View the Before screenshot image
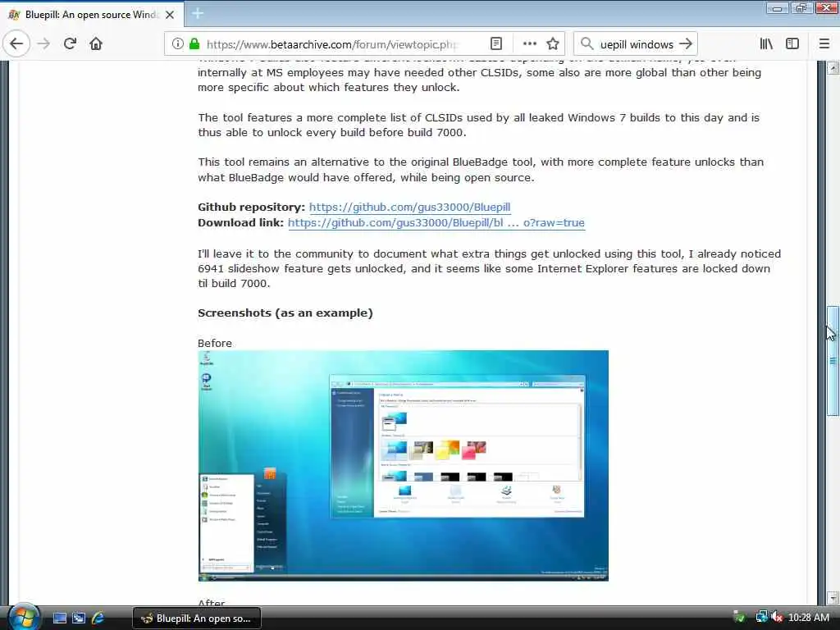Screen dimensions: 840x630 [403, 466]
